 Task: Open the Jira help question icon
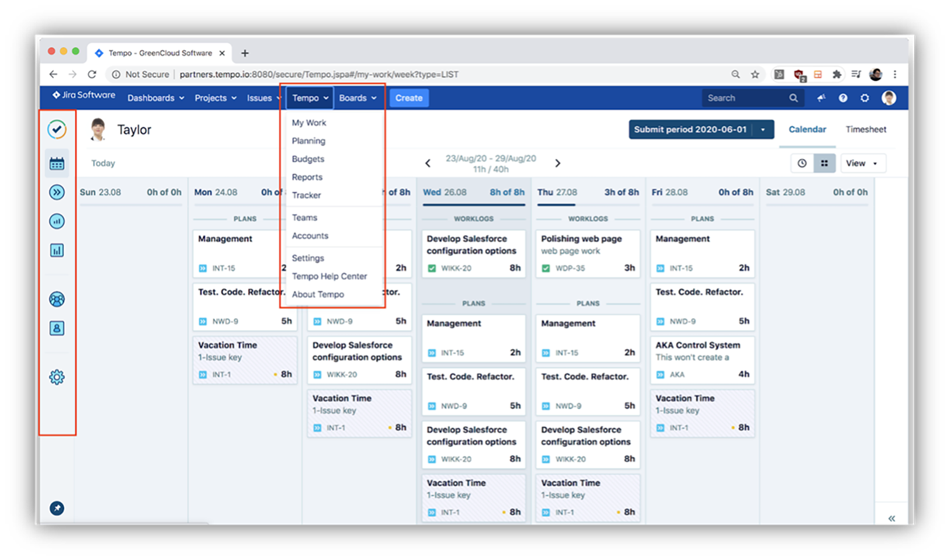click(x=843, y=98)
